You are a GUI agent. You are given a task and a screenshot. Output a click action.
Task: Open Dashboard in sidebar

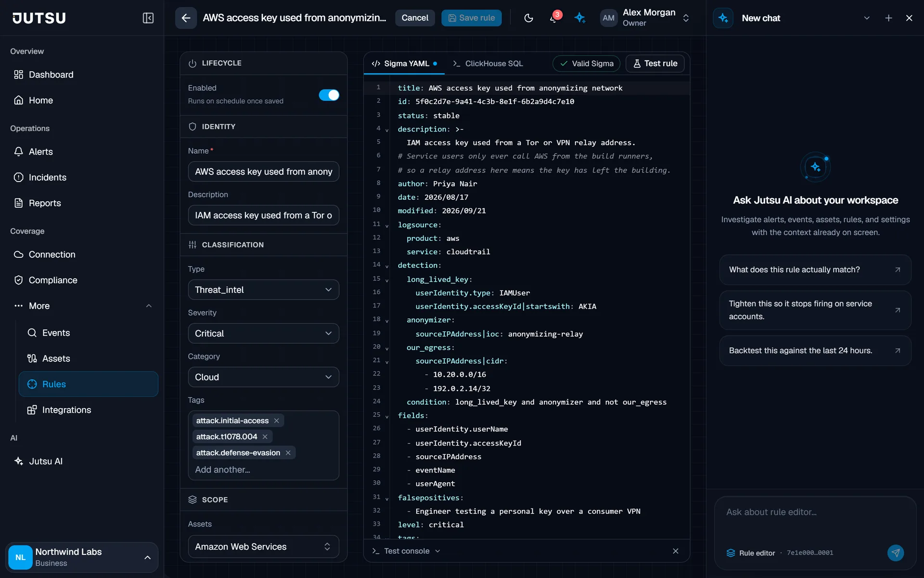click(89, 75)
